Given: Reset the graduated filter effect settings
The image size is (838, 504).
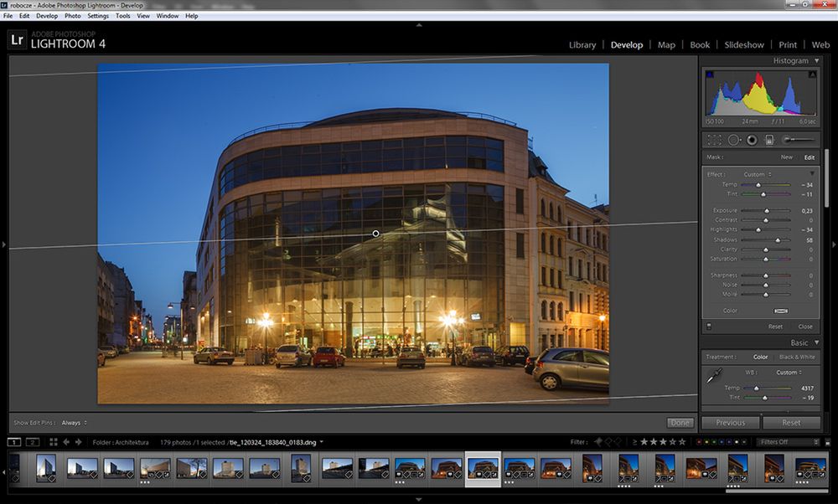Looking at the screenshot, I should pos(775,327).
